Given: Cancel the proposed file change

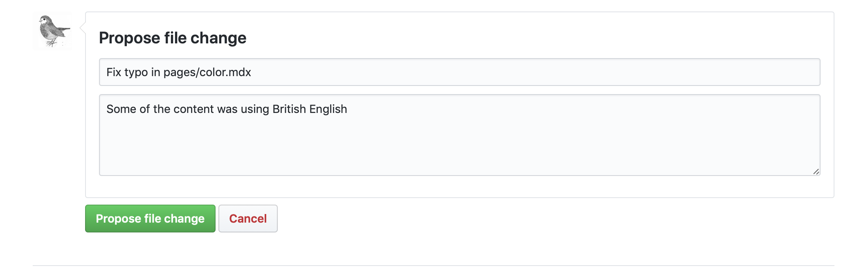Looking at the screenshot, I should tap(248, 219).
